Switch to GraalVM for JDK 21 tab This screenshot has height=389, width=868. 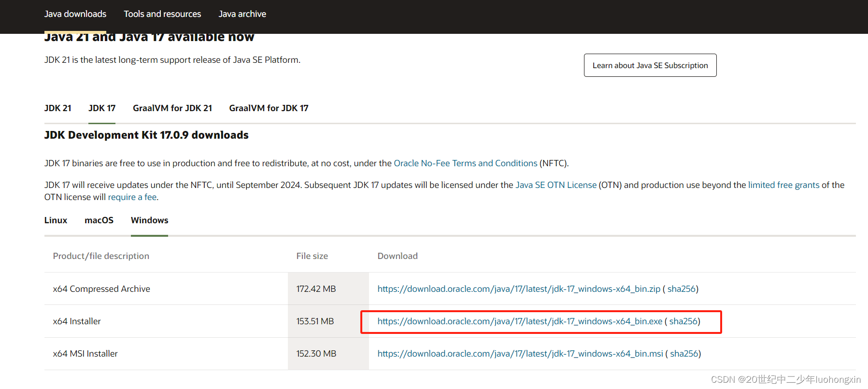[172, 108]
